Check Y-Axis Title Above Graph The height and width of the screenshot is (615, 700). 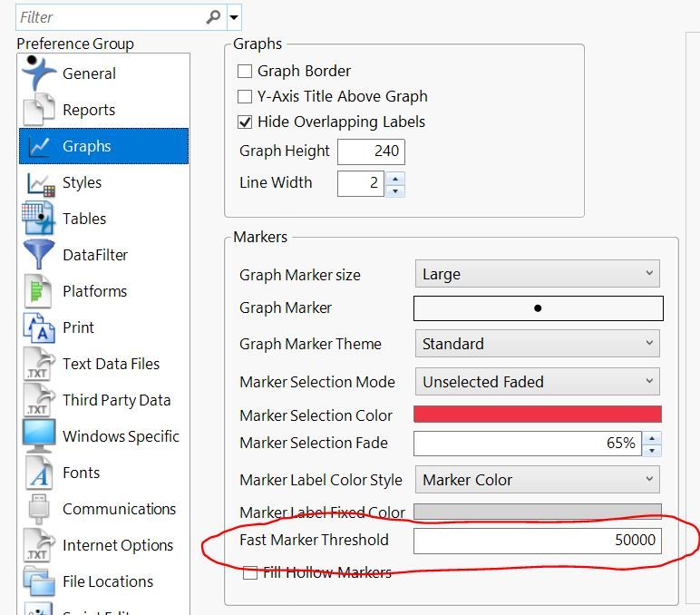click(x=245, y=96)
